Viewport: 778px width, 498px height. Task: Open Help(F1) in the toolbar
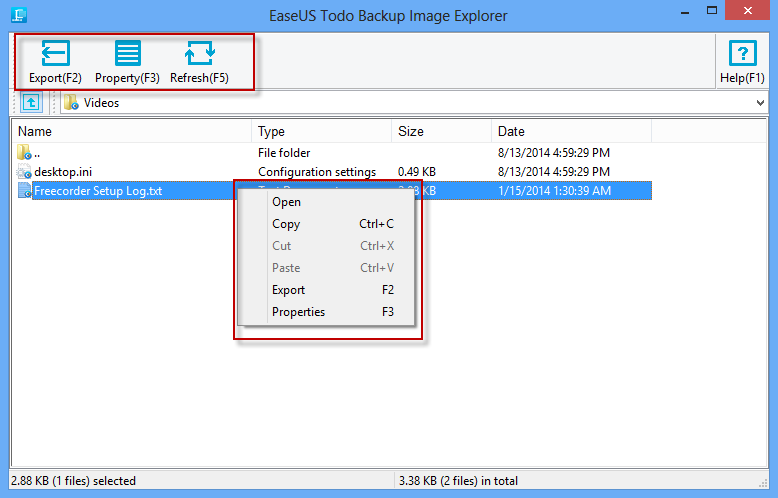(742, 62)
